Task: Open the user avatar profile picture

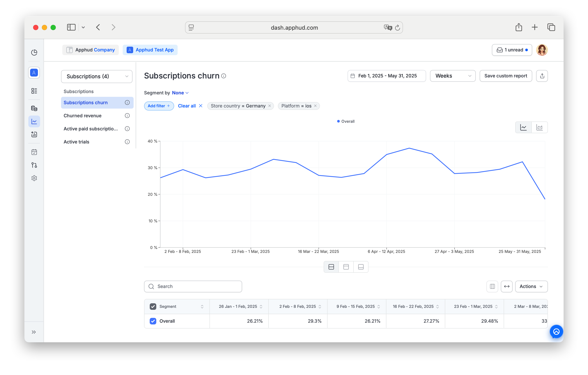Action: 542,50
